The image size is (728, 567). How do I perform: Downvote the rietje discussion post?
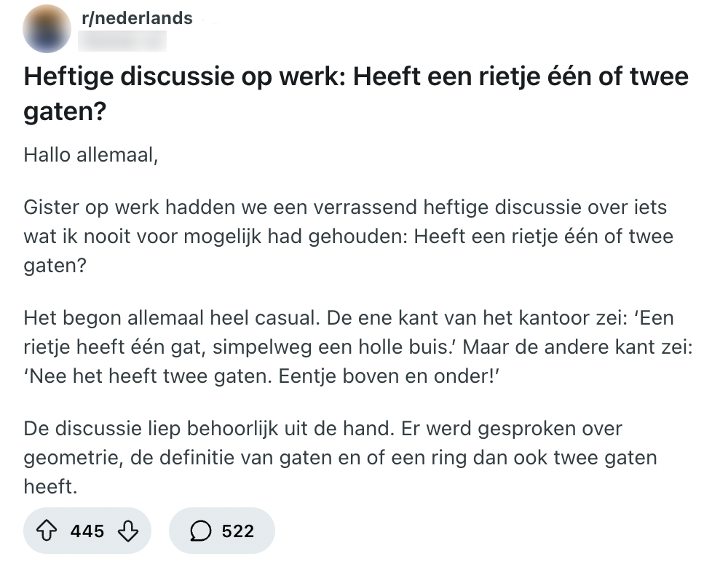pos(127,531)
